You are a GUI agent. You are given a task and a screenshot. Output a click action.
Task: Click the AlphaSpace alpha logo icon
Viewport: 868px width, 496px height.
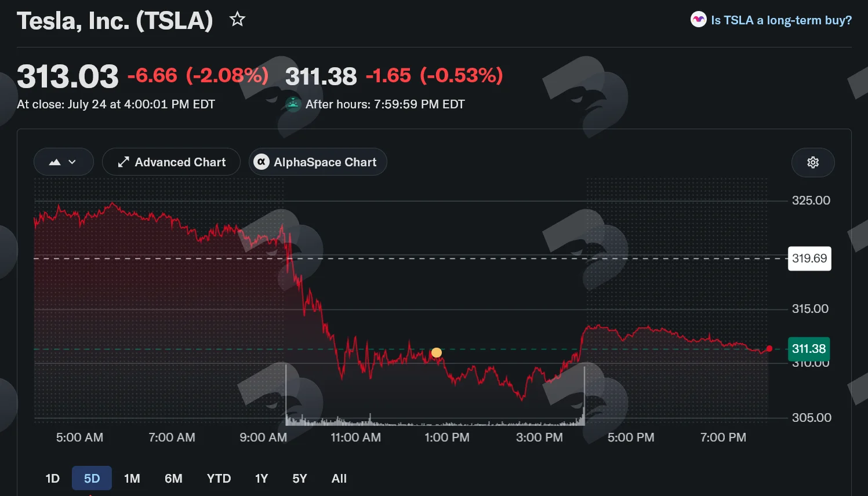[262, 162]
